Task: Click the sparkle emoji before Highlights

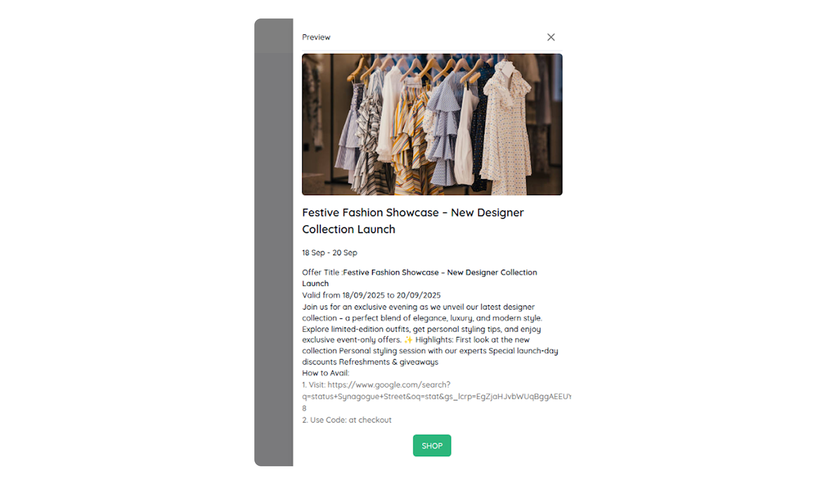Action: tap(408, 340)
